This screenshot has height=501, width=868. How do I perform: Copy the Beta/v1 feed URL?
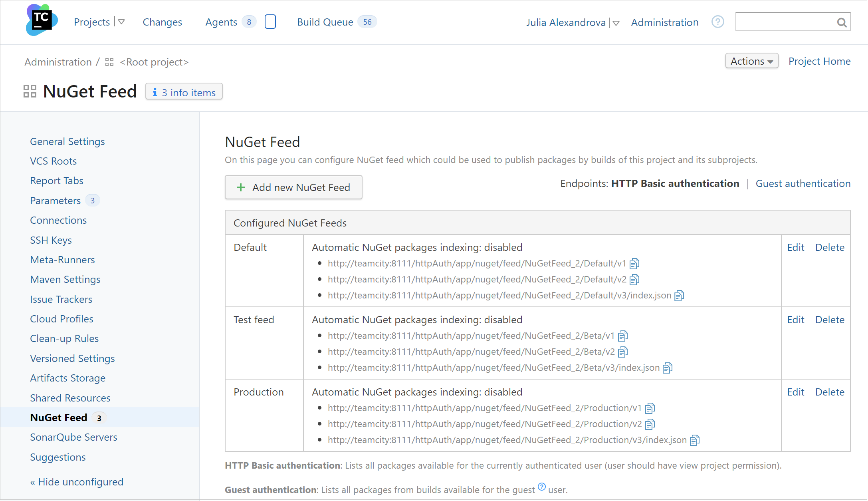(623, 336)
